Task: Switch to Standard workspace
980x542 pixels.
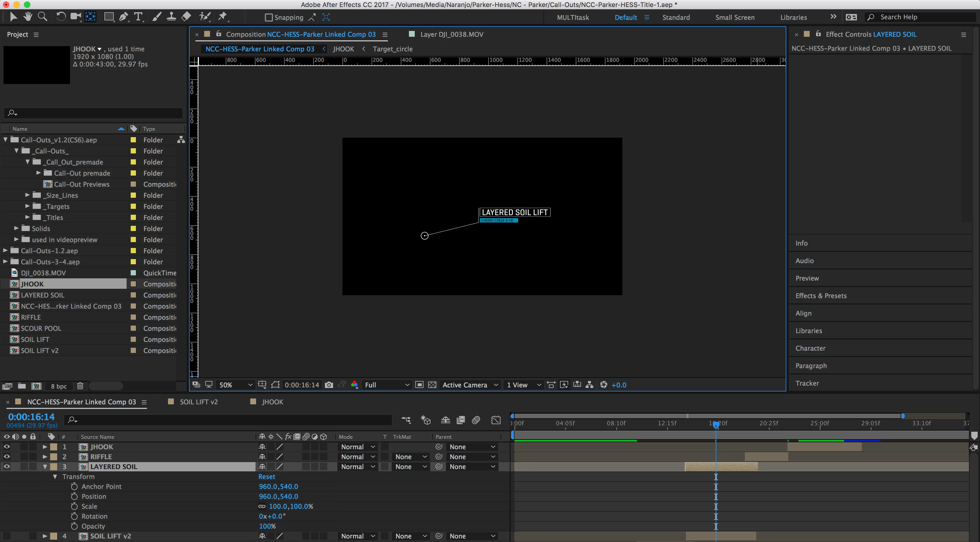Action: point(676,18)
